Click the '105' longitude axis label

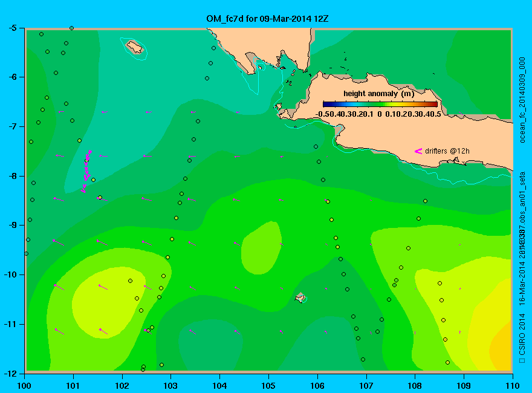point(268,386)
